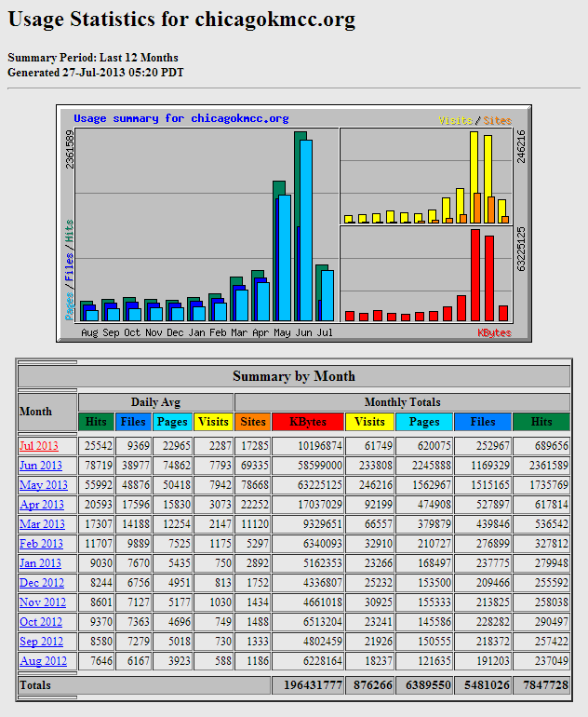Click the red KBytes column header
The image size is (588, 717).
[308, 422]
